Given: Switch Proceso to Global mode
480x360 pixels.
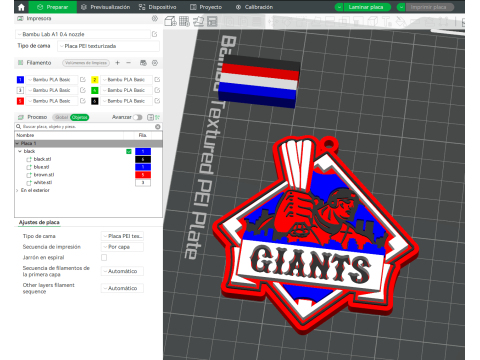Looking at the screenshot, I should 61,117.
